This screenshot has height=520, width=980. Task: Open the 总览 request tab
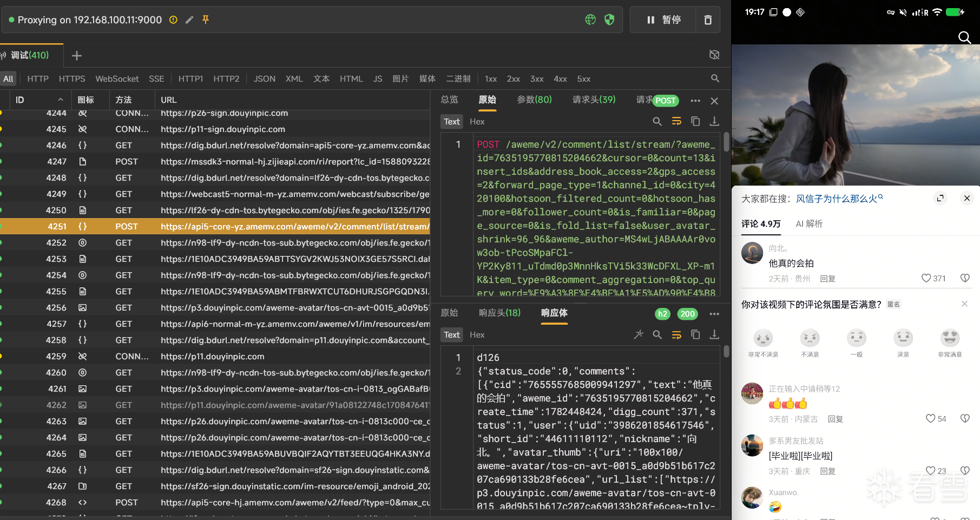pos(449,100)
